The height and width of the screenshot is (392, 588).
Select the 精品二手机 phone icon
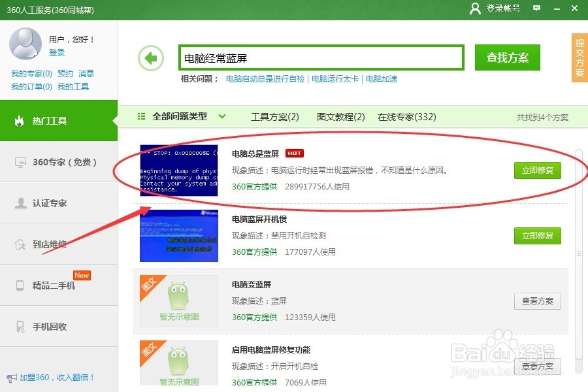coord(19,285)
